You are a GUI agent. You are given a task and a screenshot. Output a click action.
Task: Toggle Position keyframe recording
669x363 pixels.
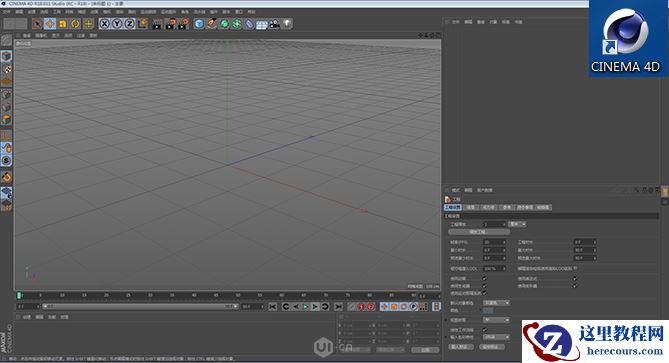click(384, 307)
